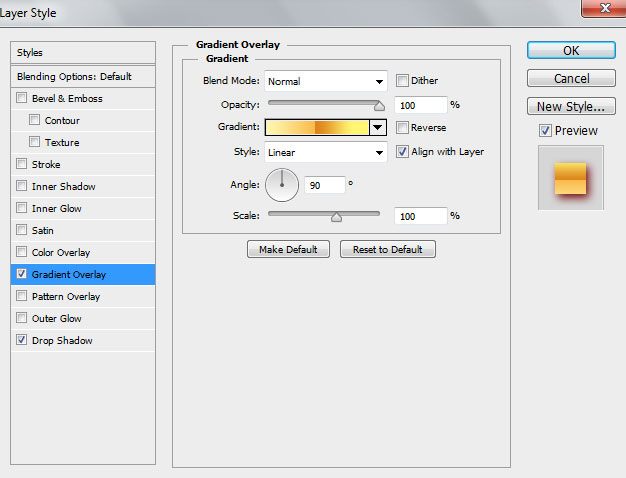The width and height of the screenshot is (626, 478).
Task: Open the Blend Mode dropdown
Action: click(x=326, y=81)
